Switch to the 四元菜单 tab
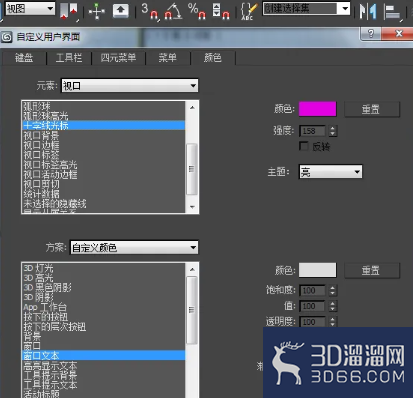This screenshot has height=398, width=413. (118, 58)
